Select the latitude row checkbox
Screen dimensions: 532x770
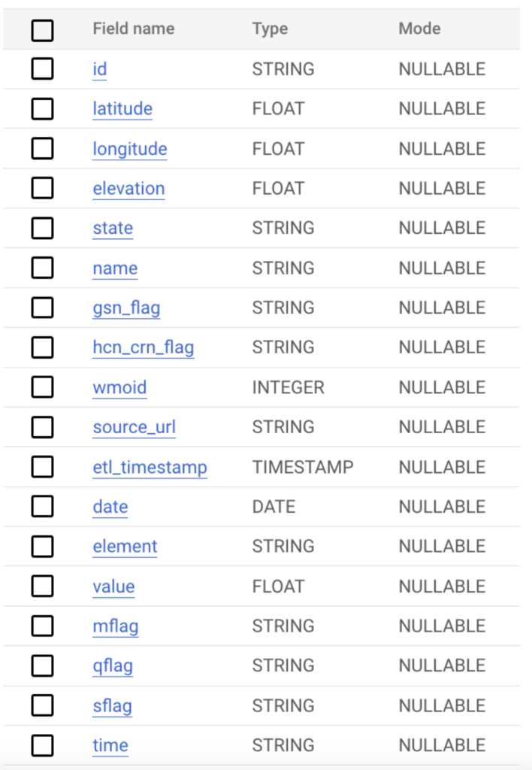click(43, 109)
